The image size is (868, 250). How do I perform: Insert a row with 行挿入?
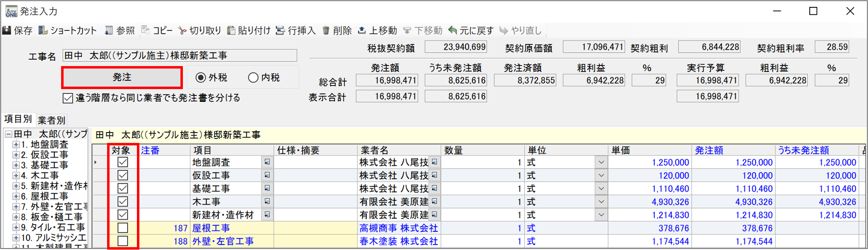click(280, 30)
